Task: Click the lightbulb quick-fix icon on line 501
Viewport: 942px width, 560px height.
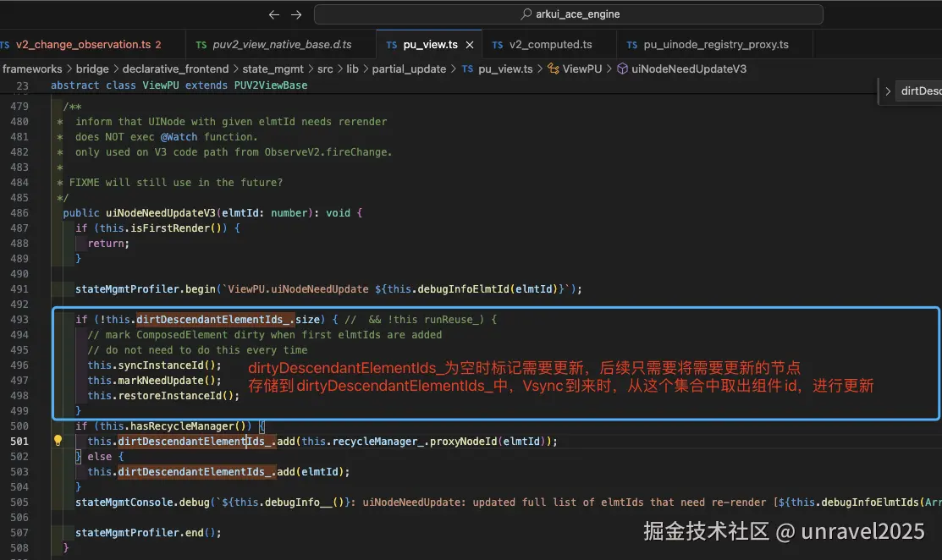Action: (58, 441)
